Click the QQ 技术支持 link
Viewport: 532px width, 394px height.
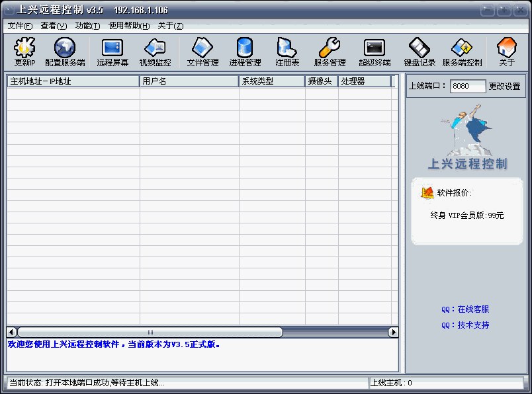coord(465,325)
